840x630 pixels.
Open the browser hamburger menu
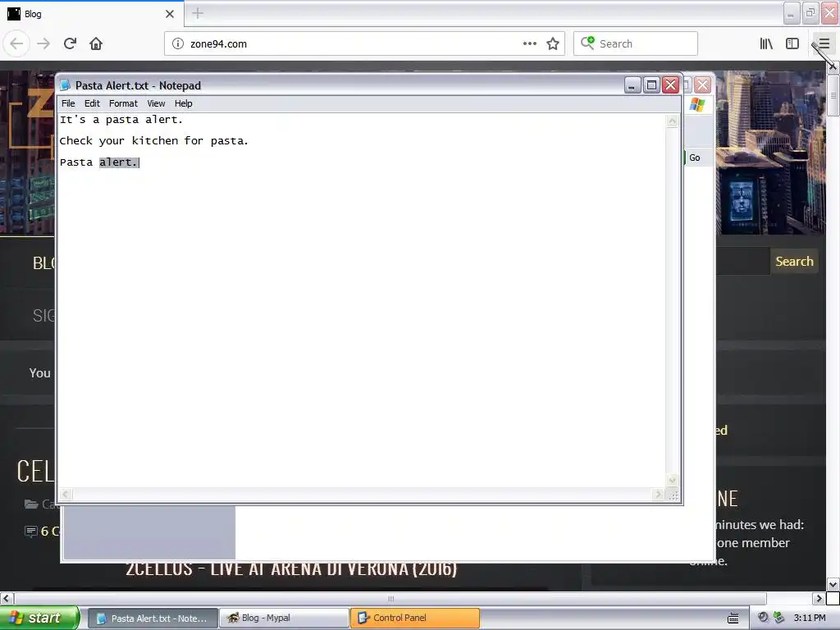tap(824, 43)
